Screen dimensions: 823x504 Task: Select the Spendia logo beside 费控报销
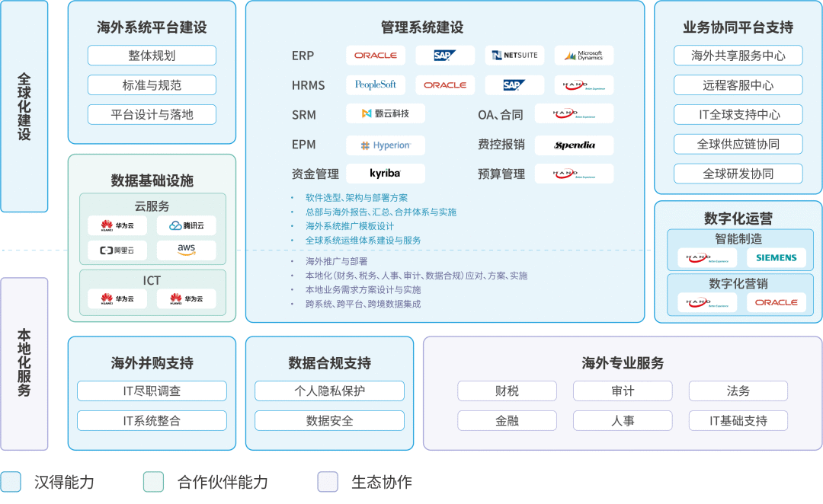574,145
